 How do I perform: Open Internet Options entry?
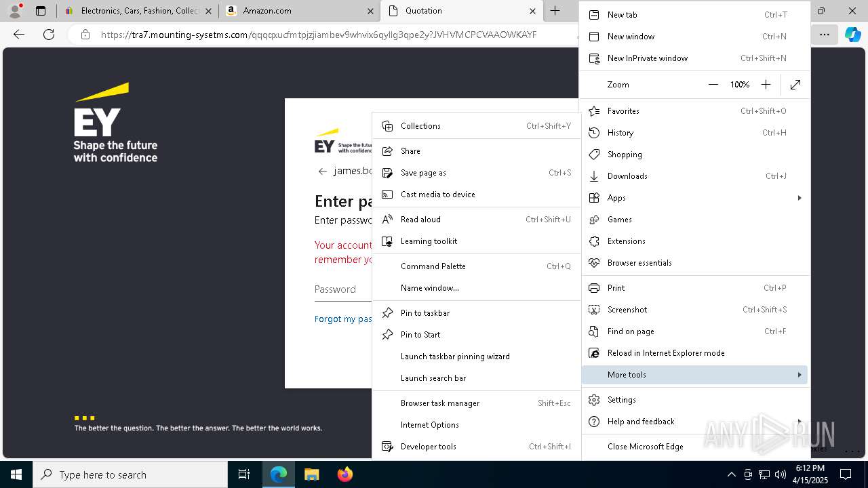click(477, 424)
